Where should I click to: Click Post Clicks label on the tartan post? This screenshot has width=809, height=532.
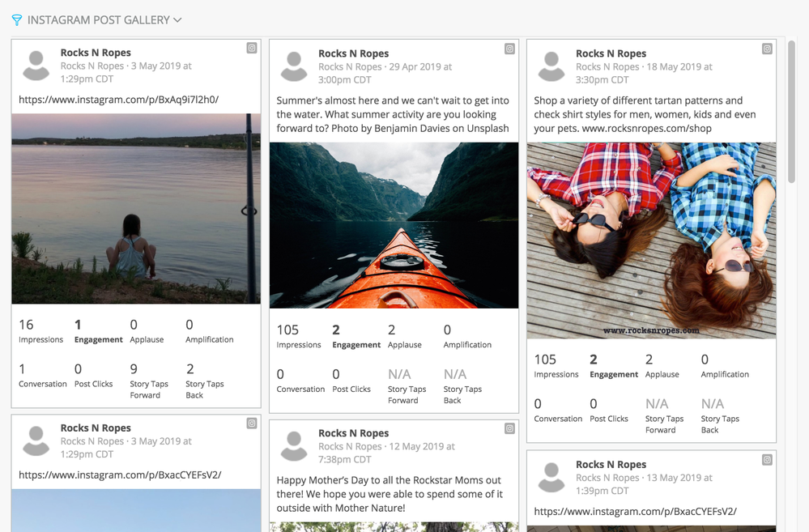point(609,419)
